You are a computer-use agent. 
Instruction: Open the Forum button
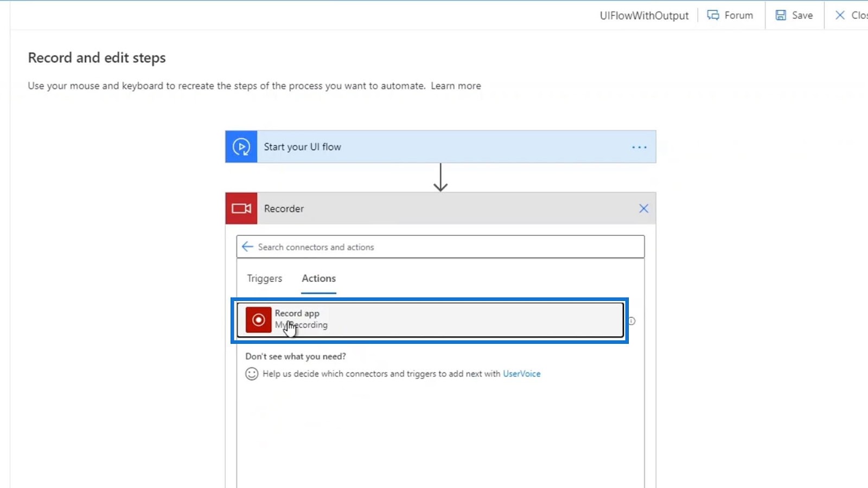tap(730, 15)
